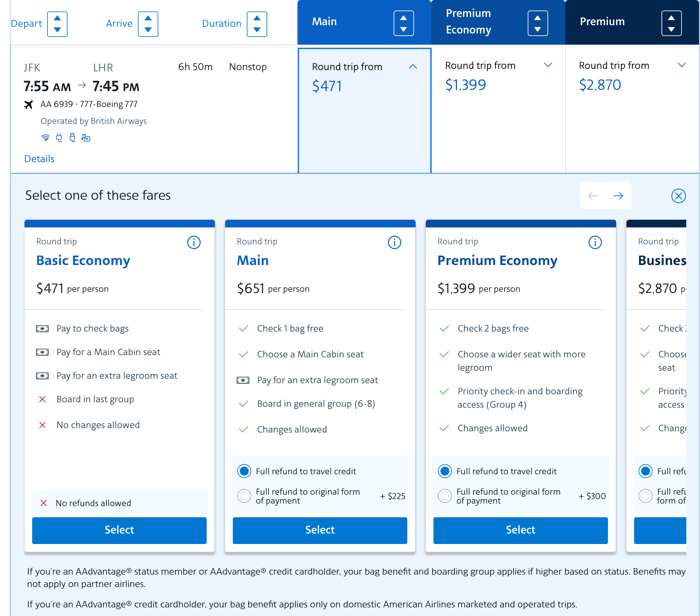The width and height of the screenshot is (700, 616).
Task: Click the power outlet amenity icon
Action: (x=59, y=138)
